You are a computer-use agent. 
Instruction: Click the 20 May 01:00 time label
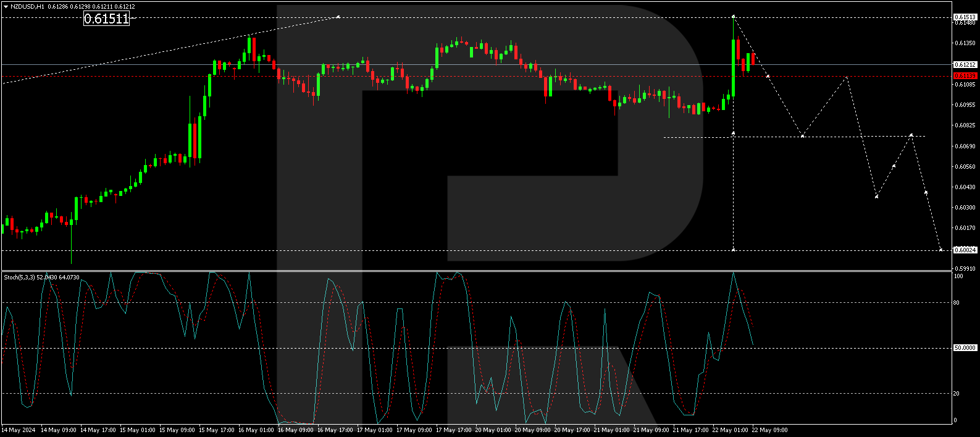click(493, 430)
